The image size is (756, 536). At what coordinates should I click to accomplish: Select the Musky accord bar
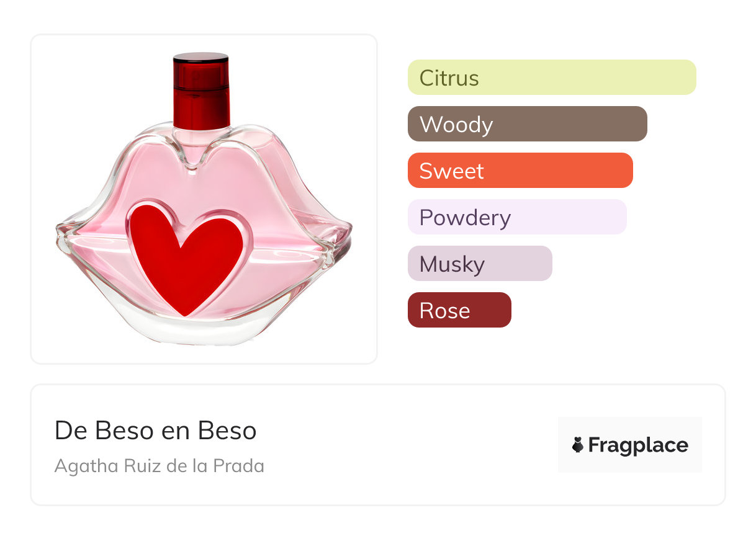point(480,264)
